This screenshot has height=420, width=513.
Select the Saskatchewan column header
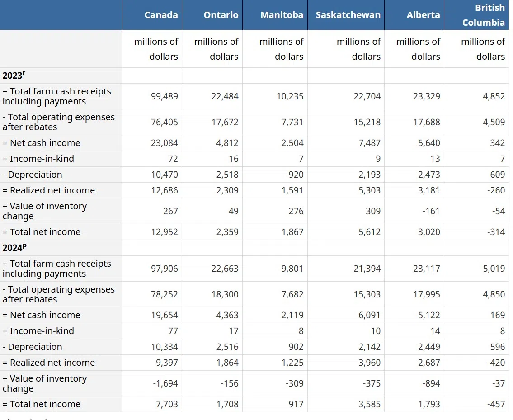[x=348, y=15]
